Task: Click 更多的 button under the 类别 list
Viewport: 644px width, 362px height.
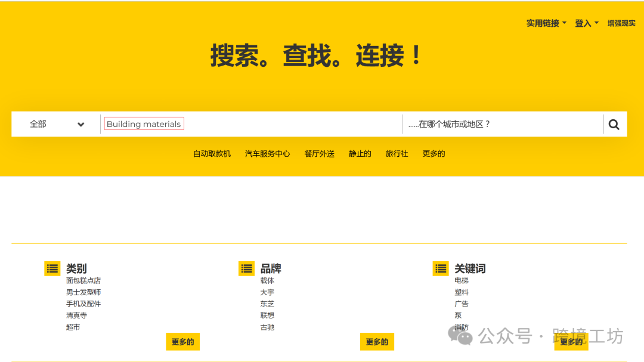Action: (x=182, y=342)
